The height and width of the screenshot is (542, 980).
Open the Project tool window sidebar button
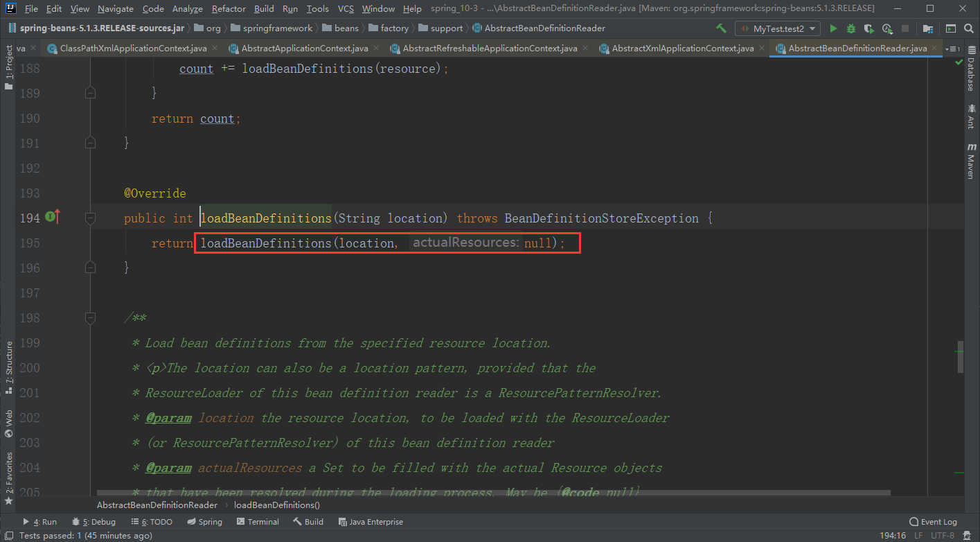point(9,67)
